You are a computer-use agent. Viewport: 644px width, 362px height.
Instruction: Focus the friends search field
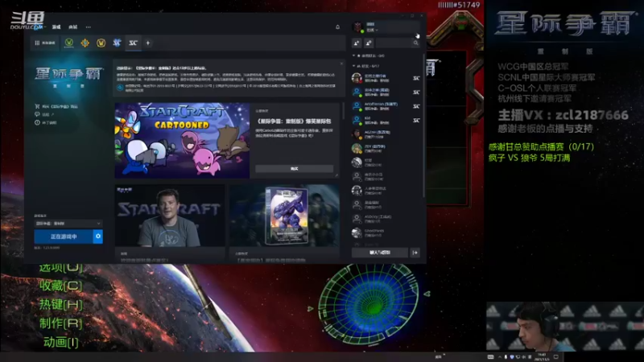(394, 43)
